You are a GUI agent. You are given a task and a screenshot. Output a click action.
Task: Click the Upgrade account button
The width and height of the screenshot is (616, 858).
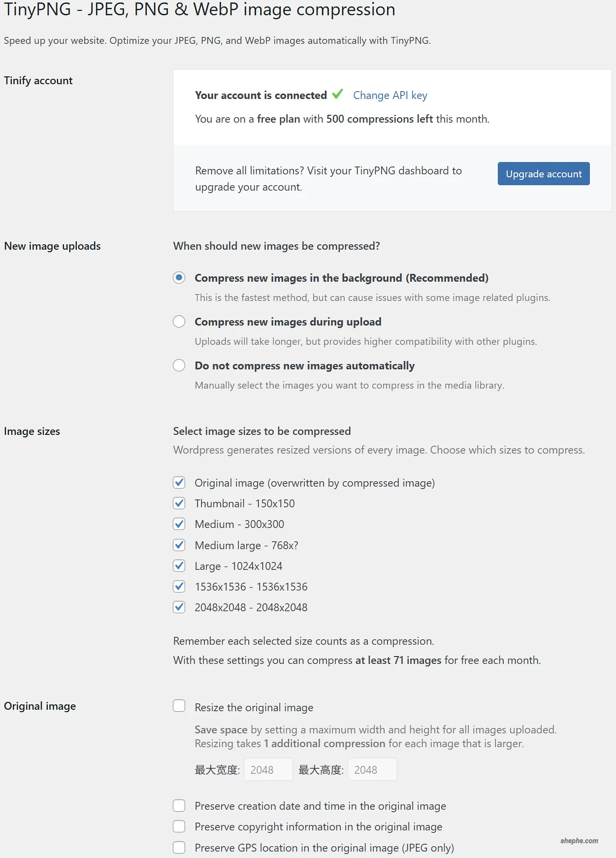click(543, 173)
